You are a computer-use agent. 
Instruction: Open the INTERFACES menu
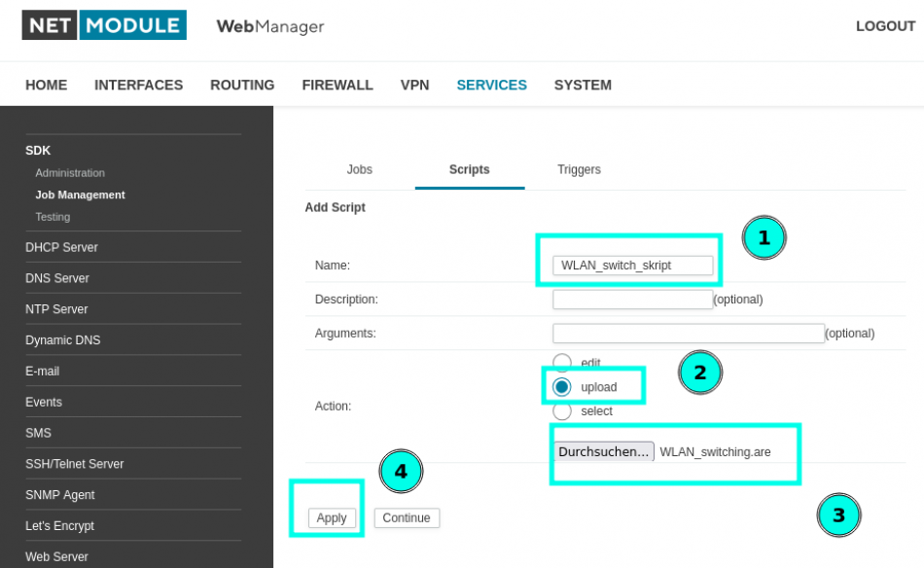[x=138, y=85]
